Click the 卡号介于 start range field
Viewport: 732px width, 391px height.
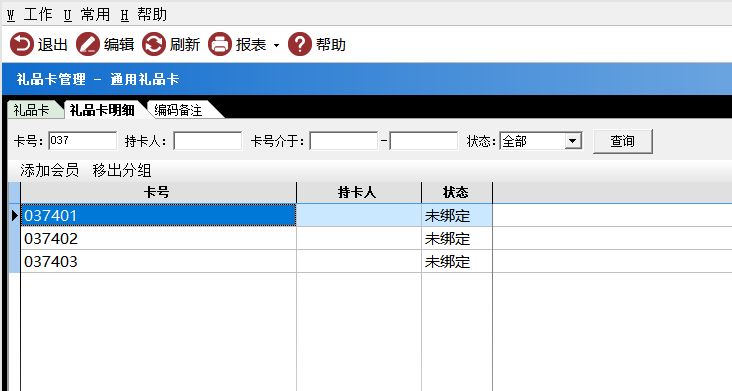coord(344,140)
